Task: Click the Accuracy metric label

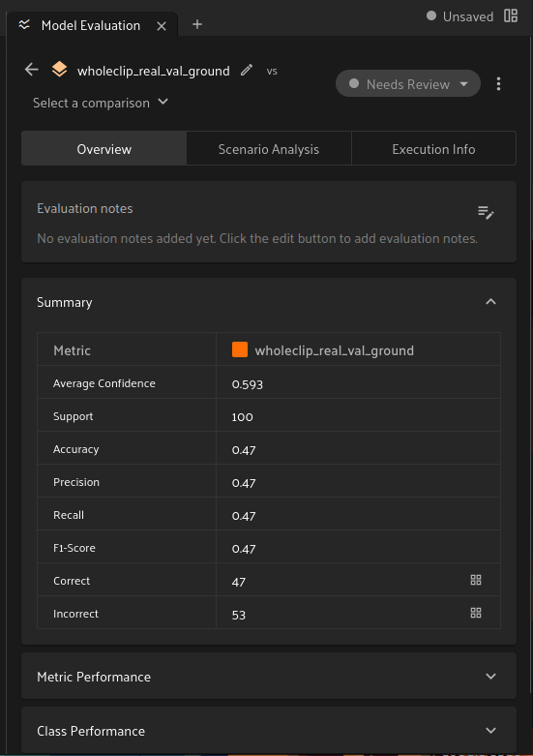Action: coord(75,449)
